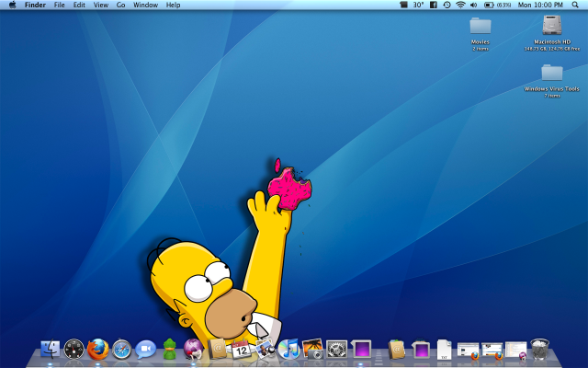
Task: Select the Windows Virus Tools folder
Action: [x=552, y=73]
